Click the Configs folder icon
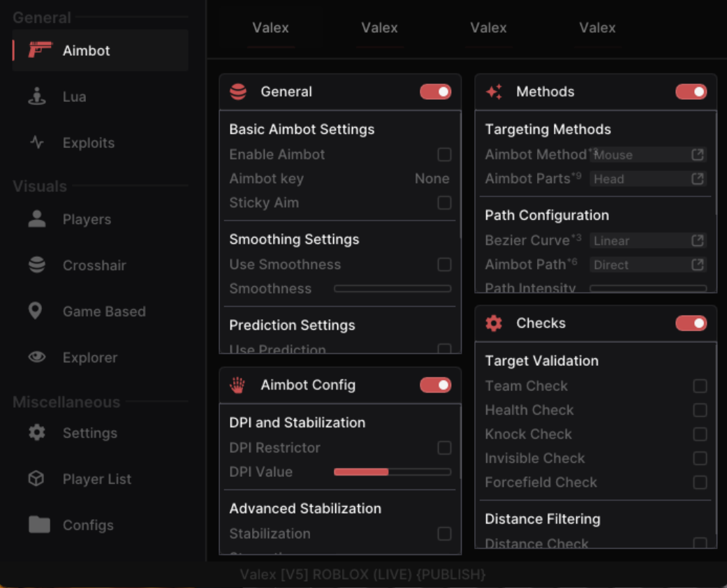Screen dimensions: 727x588 click(39, 525)
